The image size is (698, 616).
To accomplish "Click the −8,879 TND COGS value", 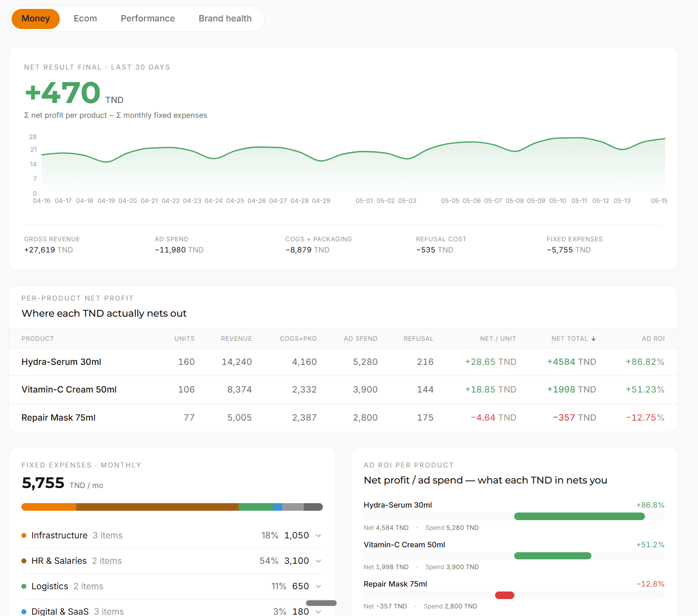I will coord(307,250).
